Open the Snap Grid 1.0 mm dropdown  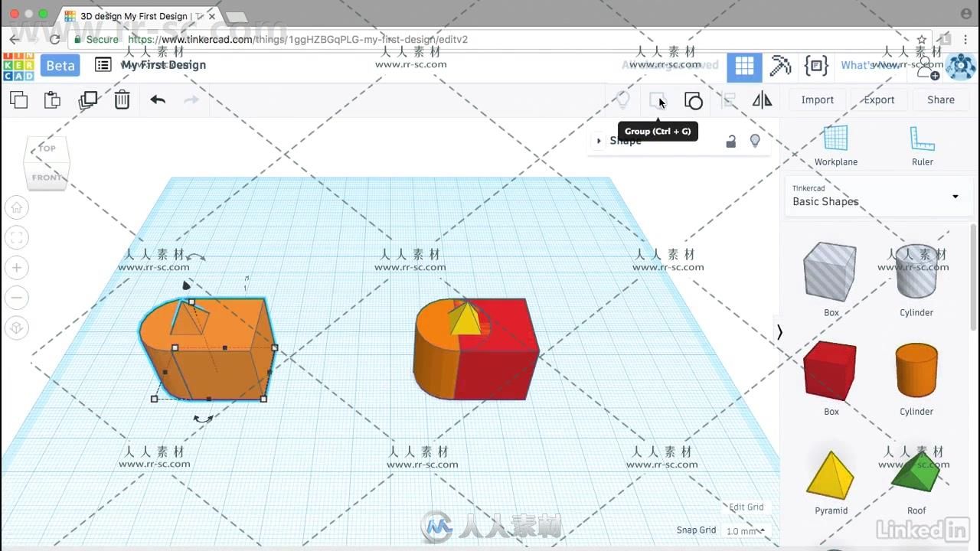745,530
